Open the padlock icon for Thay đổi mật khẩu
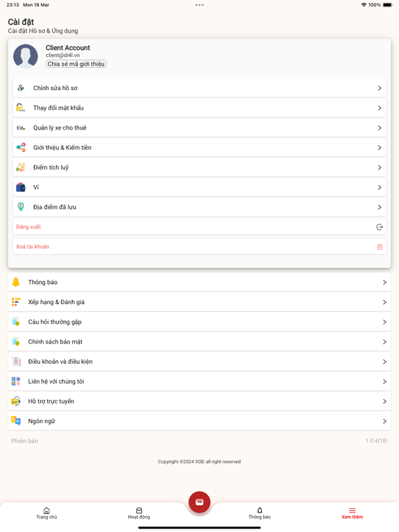 click(x=21, y=108)
